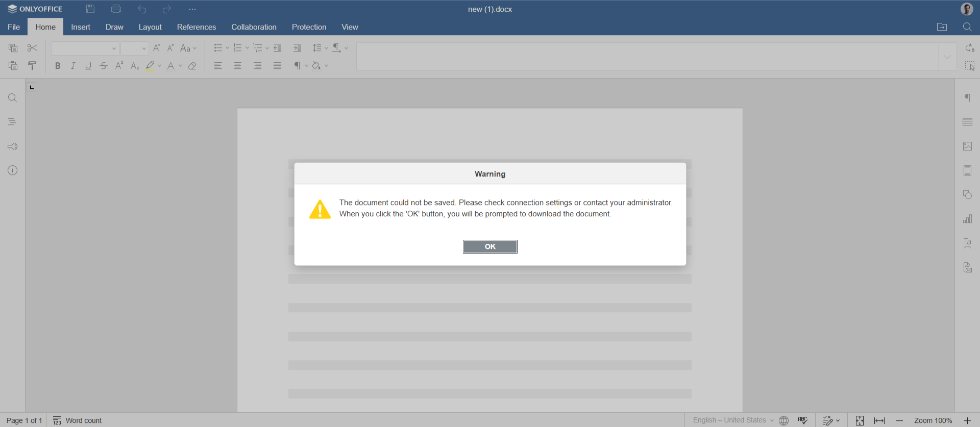
Task: Click the Decrease indent icon
Action: pos(278,48)
